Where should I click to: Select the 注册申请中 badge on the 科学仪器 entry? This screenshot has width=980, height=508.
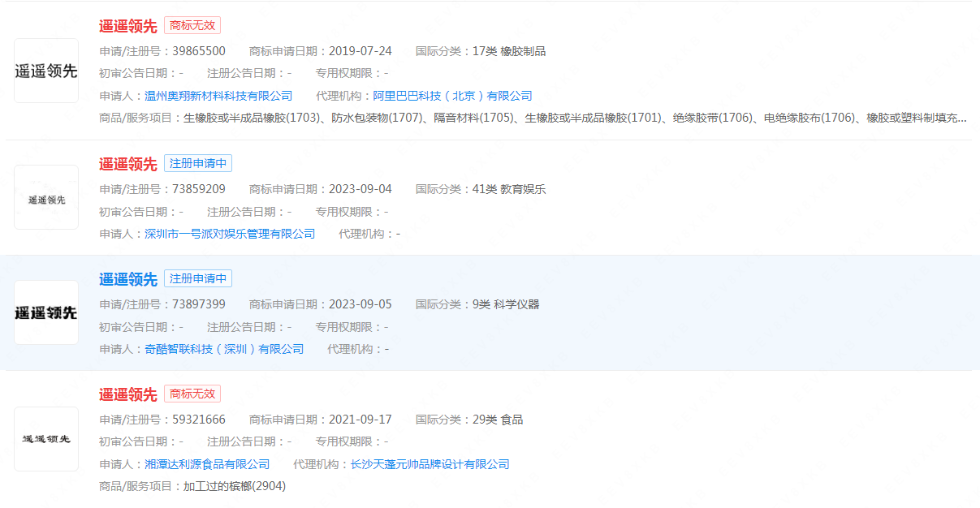[x=198, y=278]
